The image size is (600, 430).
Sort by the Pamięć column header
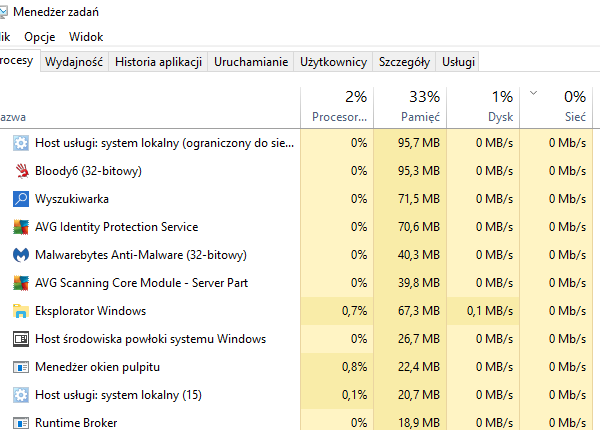(410, 108)
